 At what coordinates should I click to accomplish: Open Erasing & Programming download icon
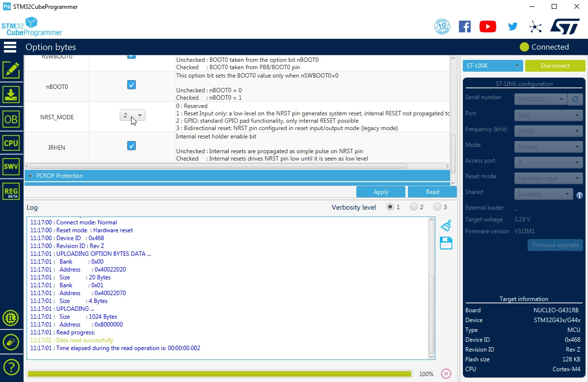[x=11, y=95]
